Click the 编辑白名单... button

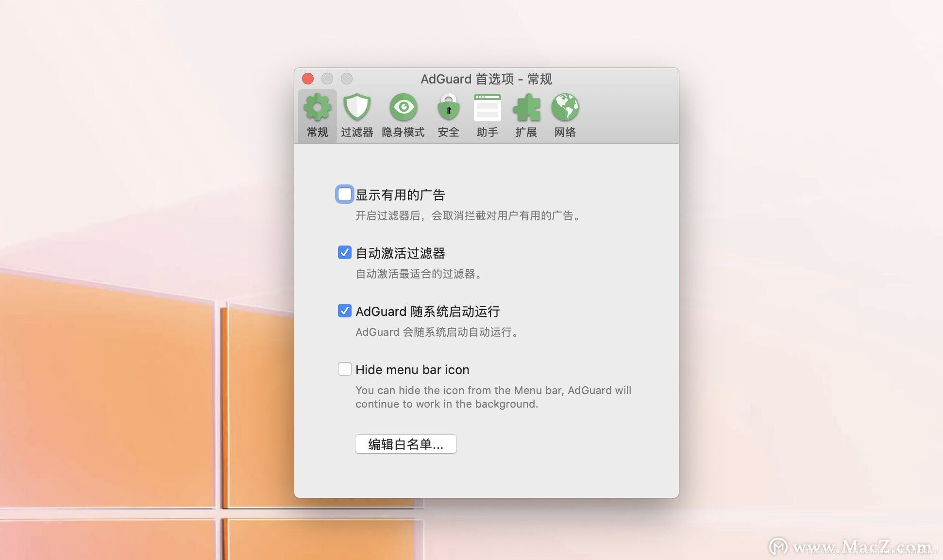(x=405, y=444)
